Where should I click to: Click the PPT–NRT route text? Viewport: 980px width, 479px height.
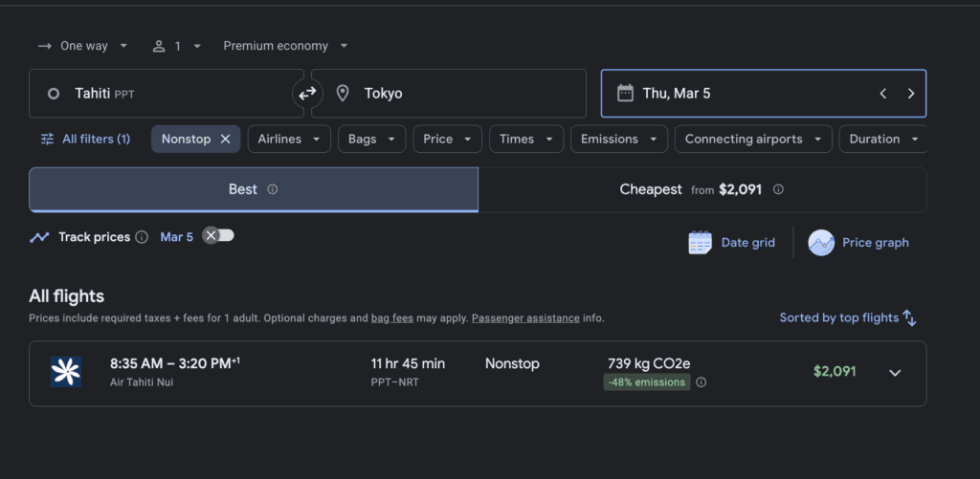(394, 382)
